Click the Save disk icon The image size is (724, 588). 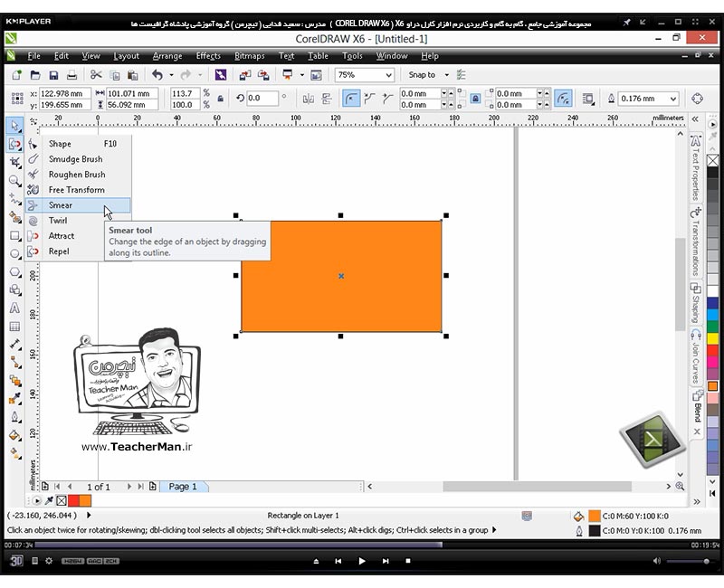pyautogui.click(x=53, y=75)
